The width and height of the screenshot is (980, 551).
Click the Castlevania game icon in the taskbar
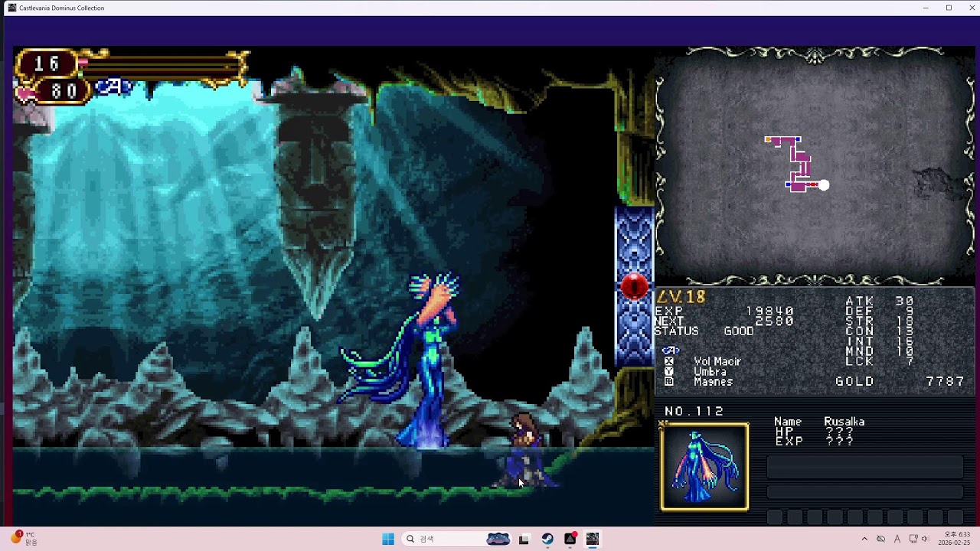click(593, 539)
